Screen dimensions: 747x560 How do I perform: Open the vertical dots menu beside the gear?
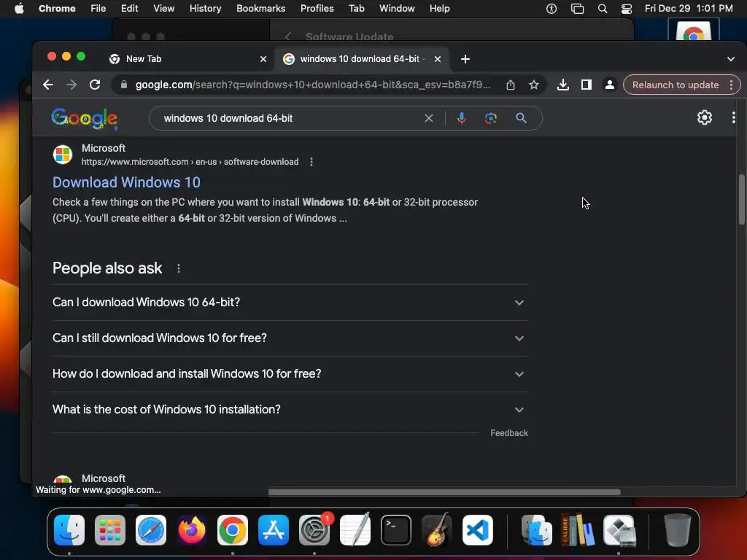click(734, 117)
